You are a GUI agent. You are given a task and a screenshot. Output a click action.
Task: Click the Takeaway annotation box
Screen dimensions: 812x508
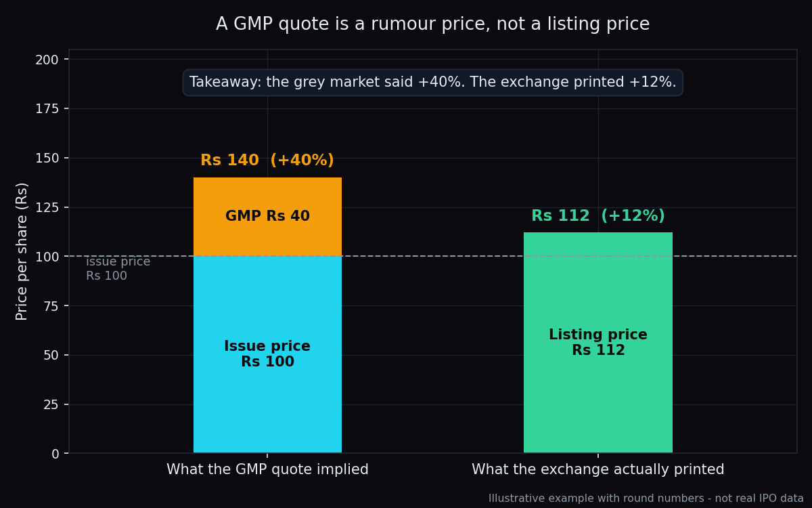(x=433, y=83)
